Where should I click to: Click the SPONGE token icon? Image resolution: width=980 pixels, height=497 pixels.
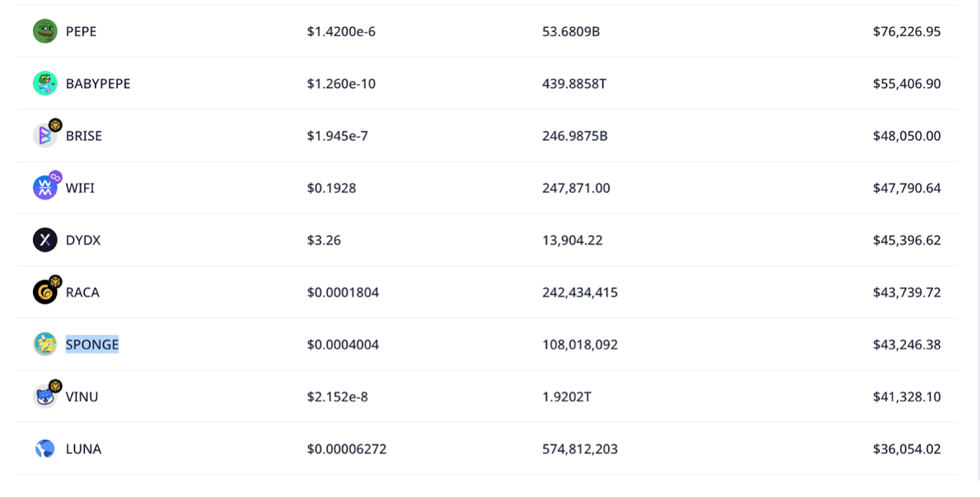tap(45, 344)
